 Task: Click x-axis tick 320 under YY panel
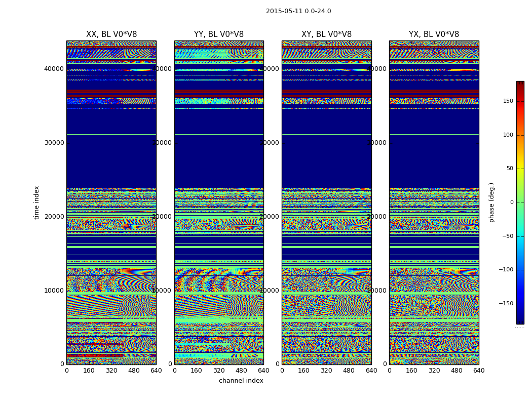[219, 371]
